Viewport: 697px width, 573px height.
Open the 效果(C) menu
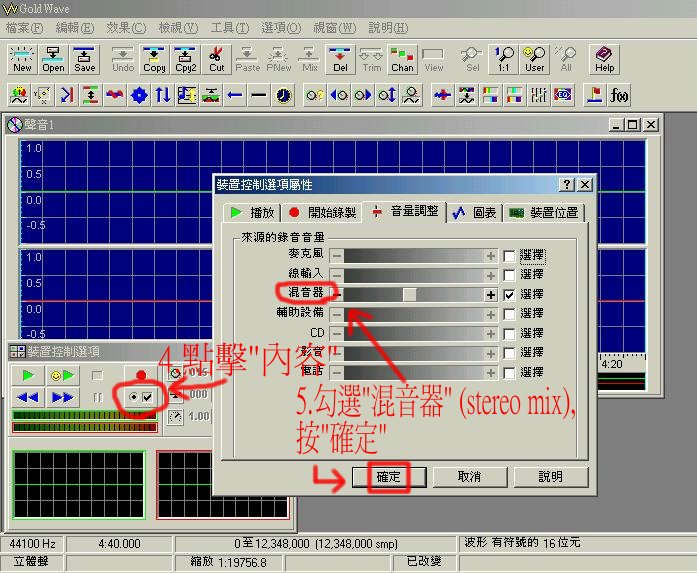(x=125, y=27)
